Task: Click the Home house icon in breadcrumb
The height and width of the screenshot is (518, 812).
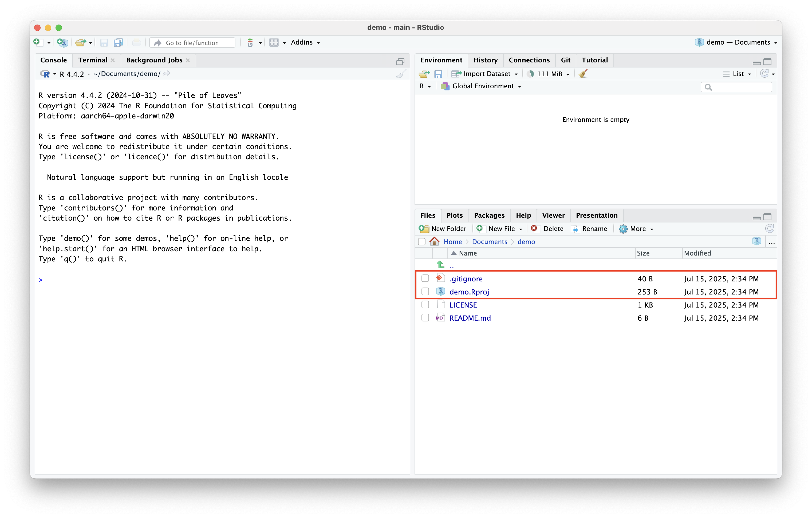Action: tap(435, 242)
